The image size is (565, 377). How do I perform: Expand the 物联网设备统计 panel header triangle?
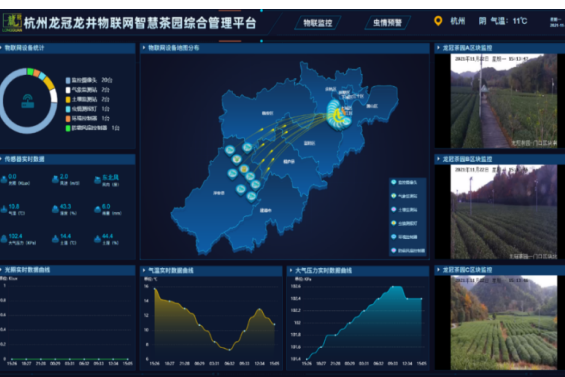pyautogui.click(x=1, y=48)
